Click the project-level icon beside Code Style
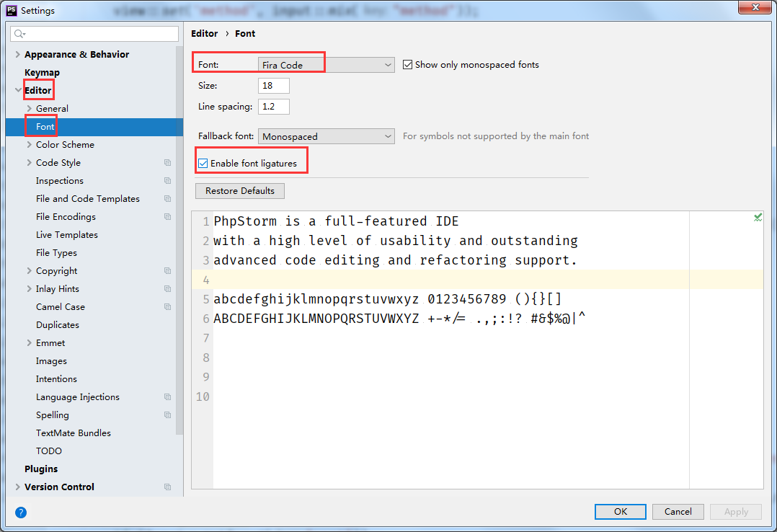This screenshot has width=777, height=532. [x=167, y=163]
